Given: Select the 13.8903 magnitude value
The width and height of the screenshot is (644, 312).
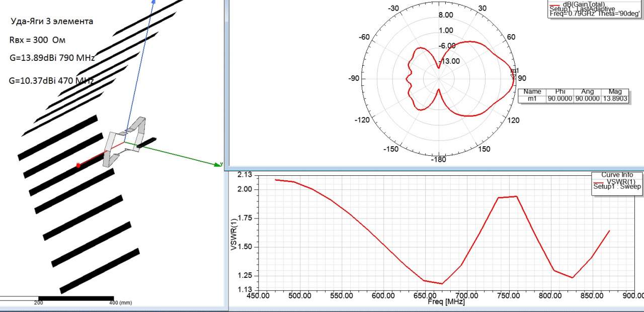Looking at the screenshot, I should point(615,99).
